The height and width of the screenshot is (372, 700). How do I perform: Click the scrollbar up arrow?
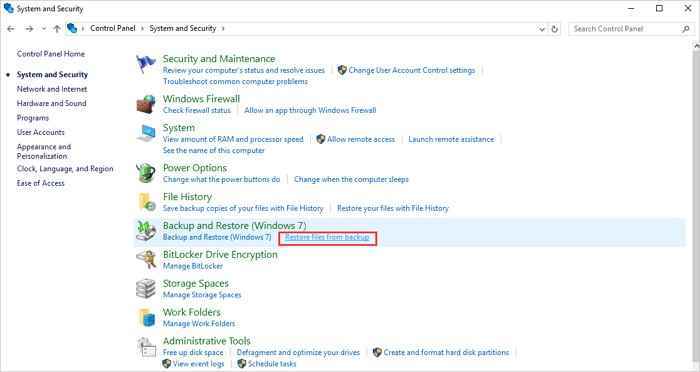coord(696,46)
